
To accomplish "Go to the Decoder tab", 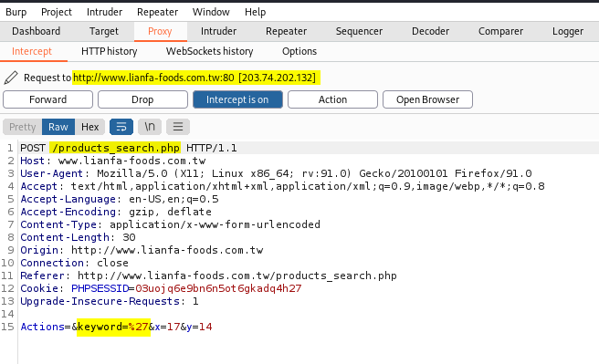I will tap(431, 31).
